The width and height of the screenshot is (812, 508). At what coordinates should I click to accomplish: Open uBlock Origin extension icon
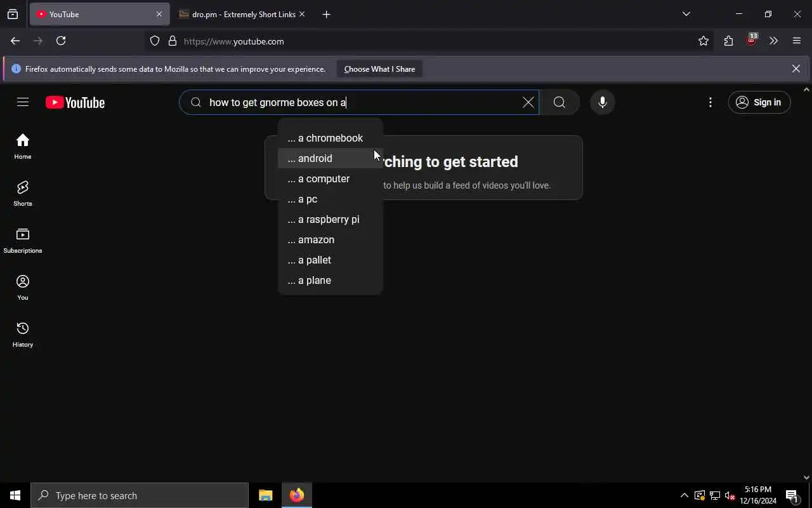point(751,41)
